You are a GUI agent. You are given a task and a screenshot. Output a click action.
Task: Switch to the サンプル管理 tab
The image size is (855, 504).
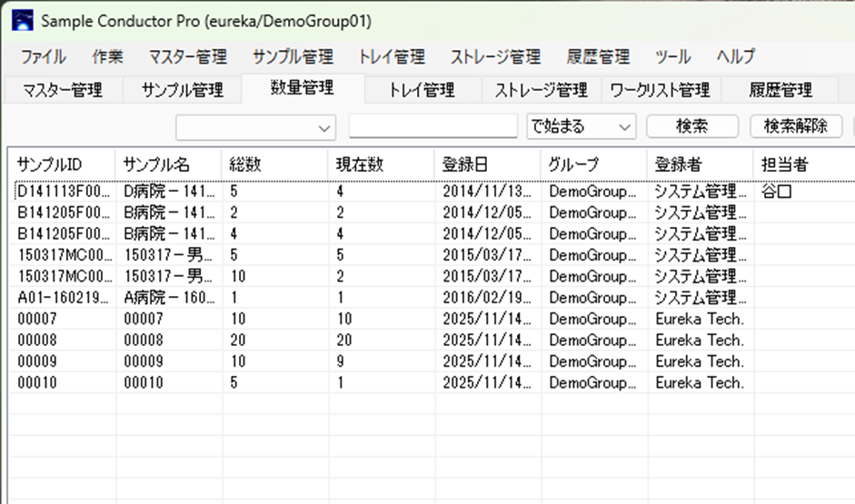182,90
